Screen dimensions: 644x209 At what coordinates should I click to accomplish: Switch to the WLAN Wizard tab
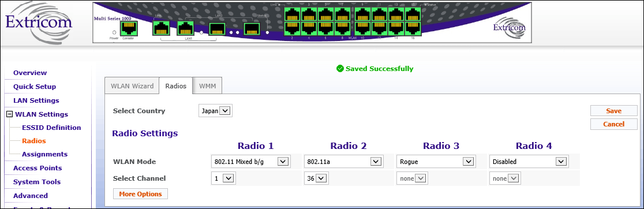pyautogui.click(x=132, y=86)
